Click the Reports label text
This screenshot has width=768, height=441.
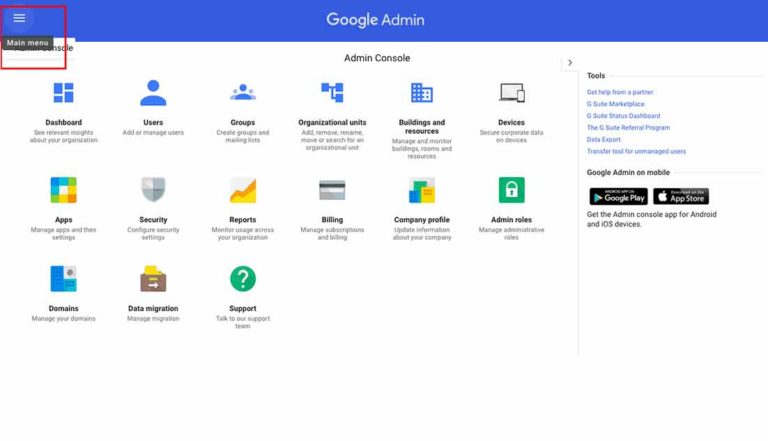243,220
